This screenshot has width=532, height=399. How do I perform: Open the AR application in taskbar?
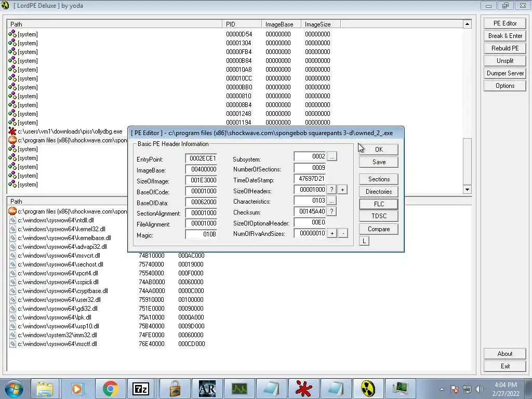coord(207,389)
